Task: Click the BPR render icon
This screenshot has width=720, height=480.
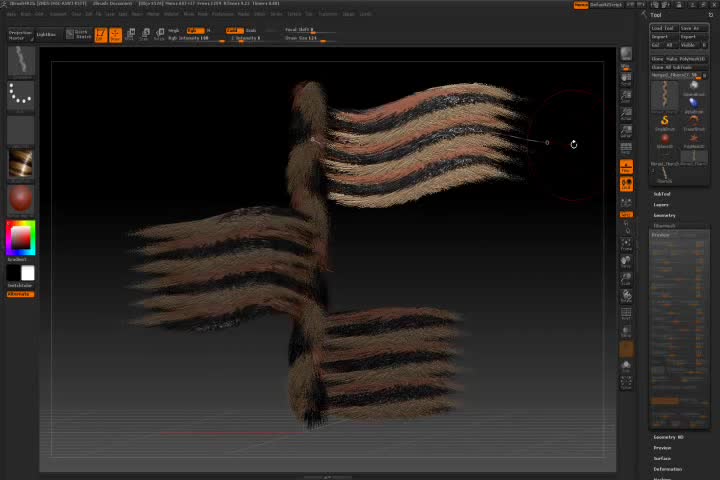Action: (626, 53)
